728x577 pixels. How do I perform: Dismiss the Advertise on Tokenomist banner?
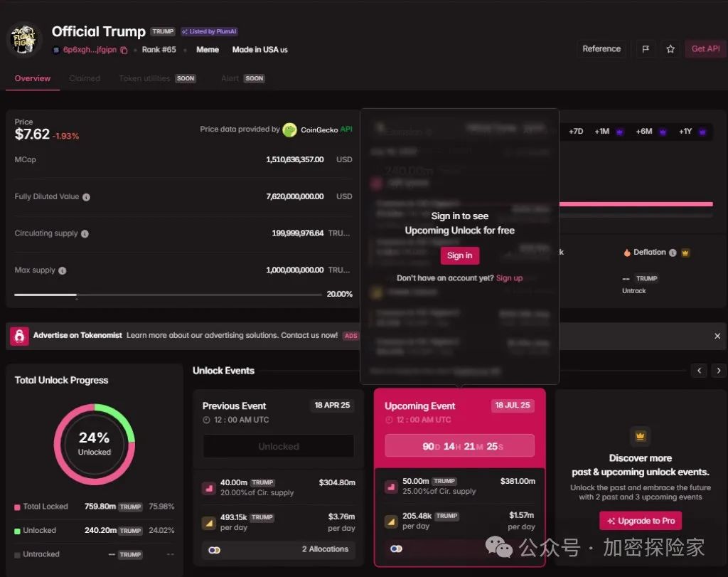[x=717, y=336]
